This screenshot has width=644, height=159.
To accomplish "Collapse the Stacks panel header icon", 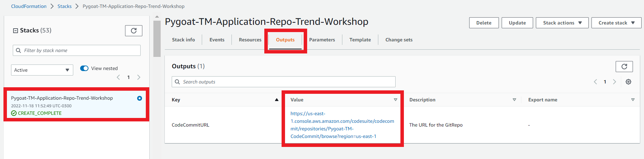I will point(16,31).
